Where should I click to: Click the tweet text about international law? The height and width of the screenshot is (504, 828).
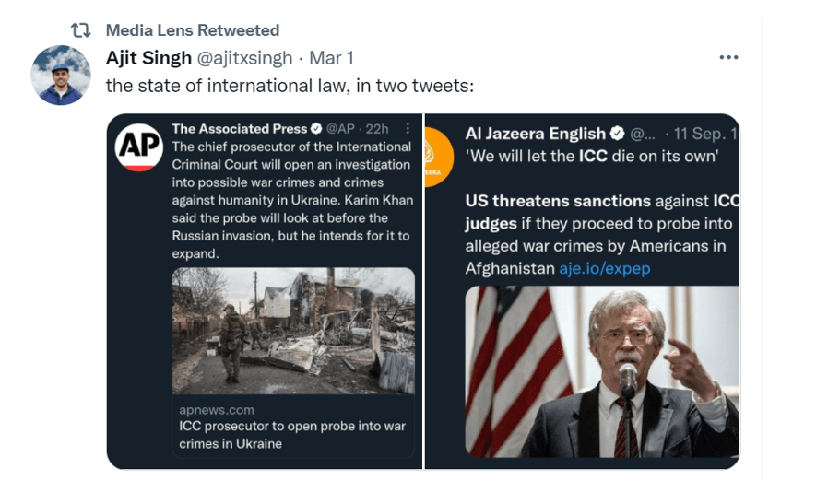click(290, 86)
